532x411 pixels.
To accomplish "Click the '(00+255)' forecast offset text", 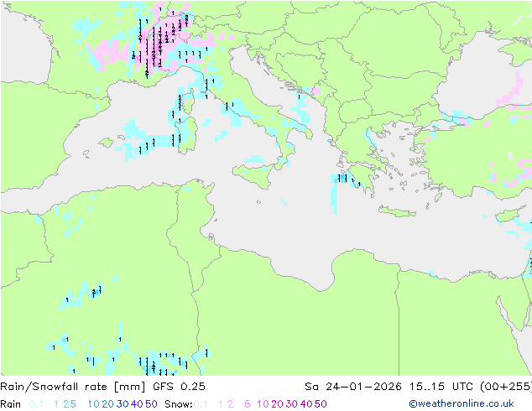I will pyautogui.click(x=506, y=387).
